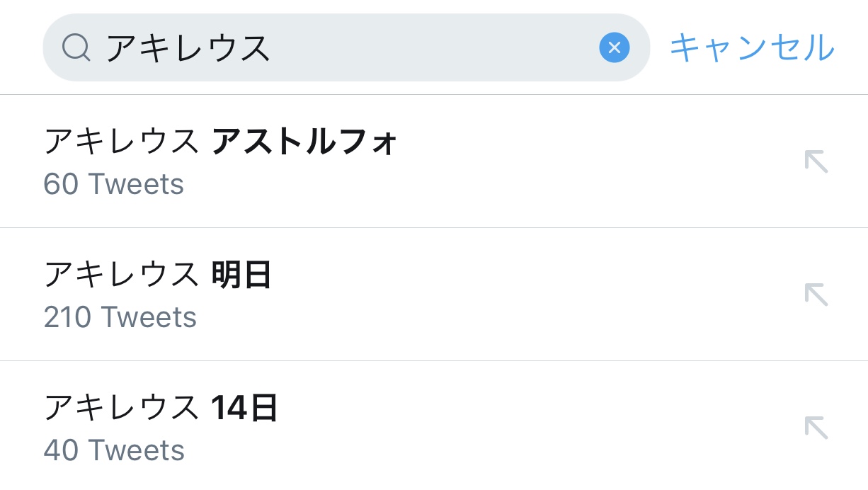Click the typed アキレウス query text
The width and height of the screenshot is (868, 490).
click(x=188, y=48)
